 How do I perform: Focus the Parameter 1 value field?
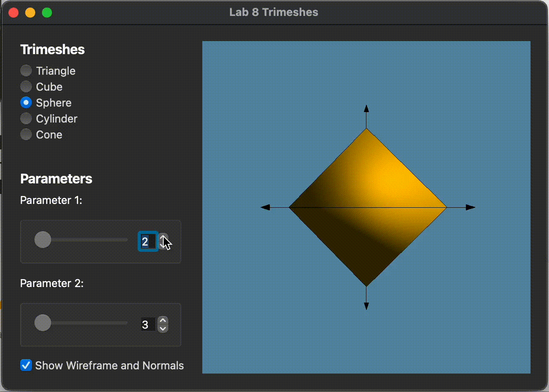148,241
